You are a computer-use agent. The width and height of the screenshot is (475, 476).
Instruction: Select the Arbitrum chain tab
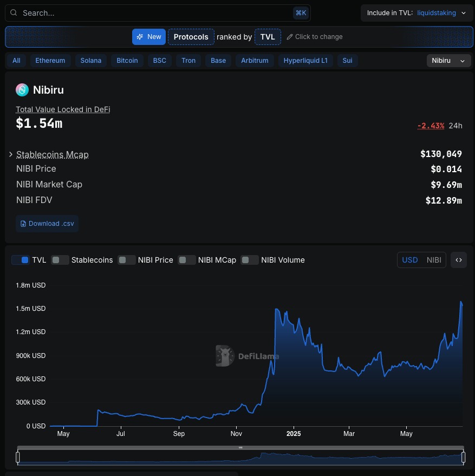tap(255, 61)
